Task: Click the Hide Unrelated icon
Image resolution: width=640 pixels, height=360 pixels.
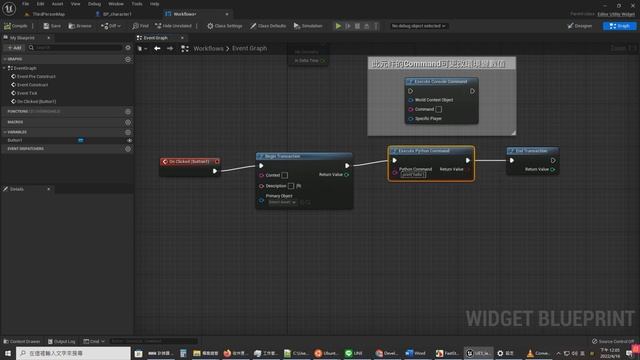Action: pos(158,26)
